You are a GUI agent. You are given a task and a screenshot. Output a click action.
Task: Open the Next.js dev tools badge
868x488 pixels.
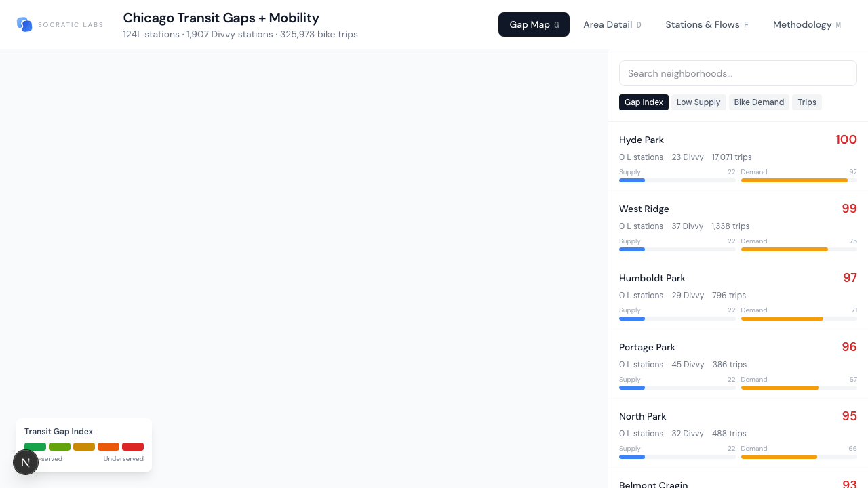(26, 462)
